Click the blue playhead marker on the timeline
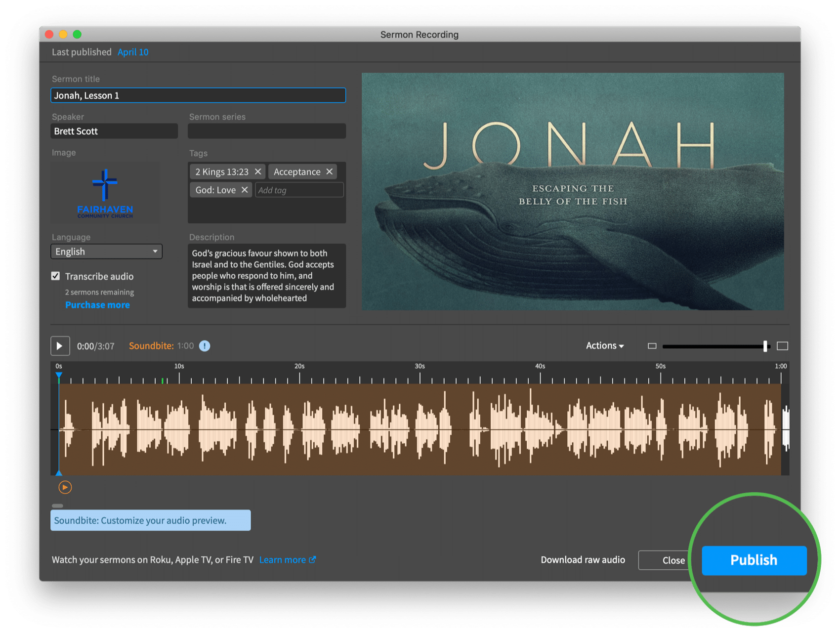 [59, 376]
